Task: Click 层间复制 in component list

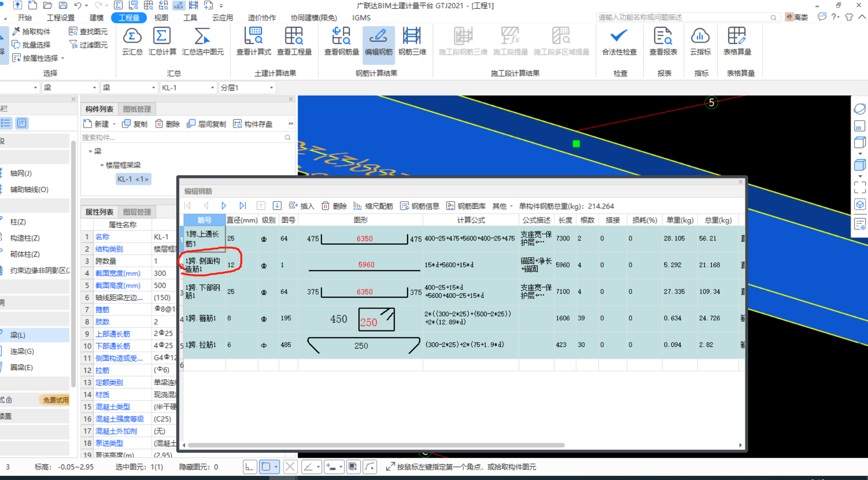Action: [x=206, y=124]
